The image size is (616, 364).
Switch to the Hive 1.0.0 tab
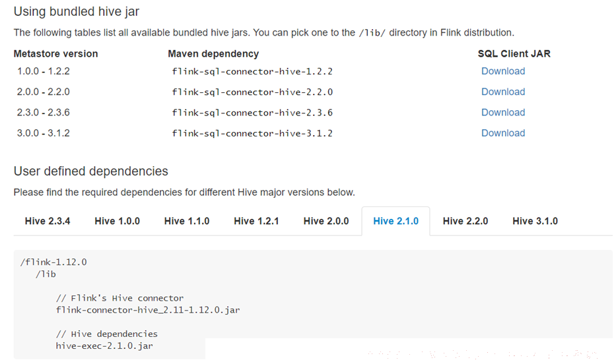(117, 221)
